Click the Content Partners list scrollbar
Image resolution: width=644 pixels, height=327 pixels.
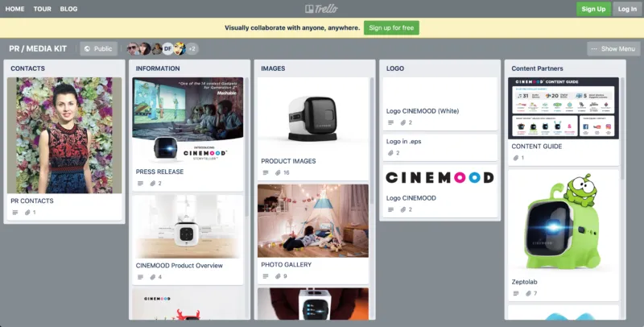(x=622, y=128)
